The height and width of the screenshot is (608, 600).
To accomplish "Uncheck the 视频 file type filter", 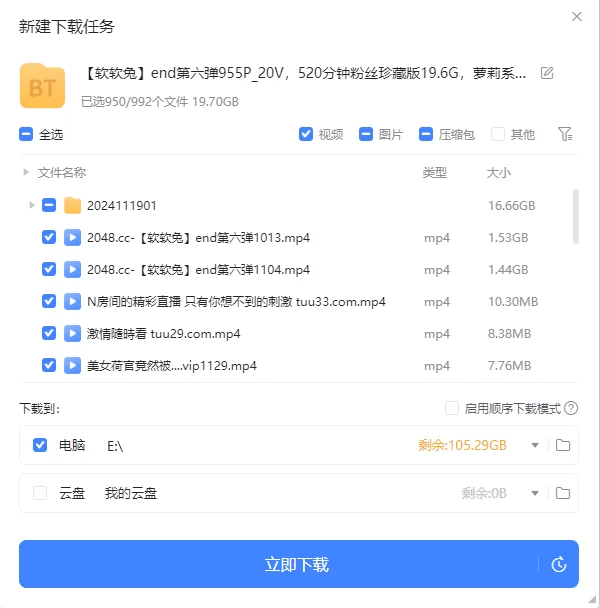I will click(306, 134).
